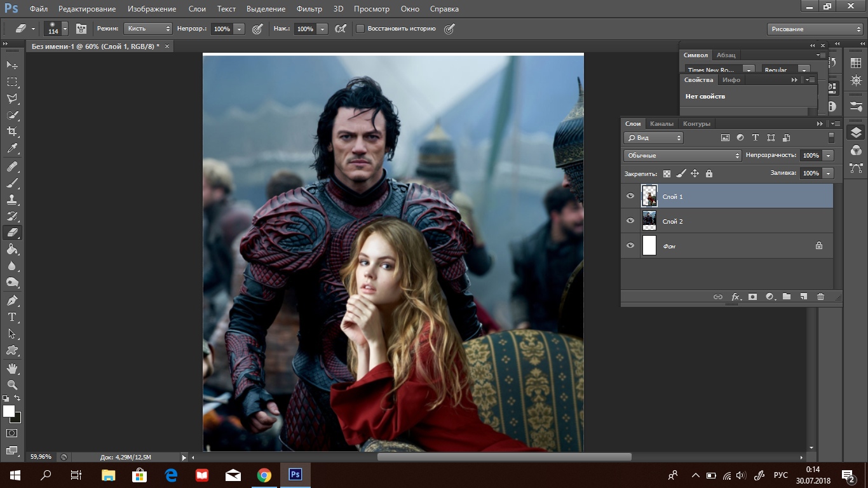Image resolution: width=868 pixels, height=488 pixels.
Task: Select the Pen tool
Action: 12,300
